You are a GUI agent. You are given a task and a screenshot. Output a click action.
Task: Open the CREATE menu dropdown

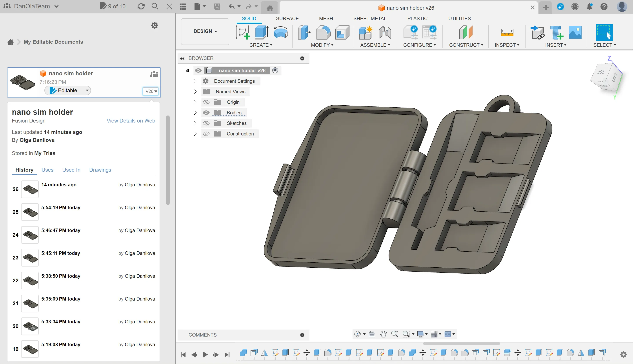click(261, 45)
